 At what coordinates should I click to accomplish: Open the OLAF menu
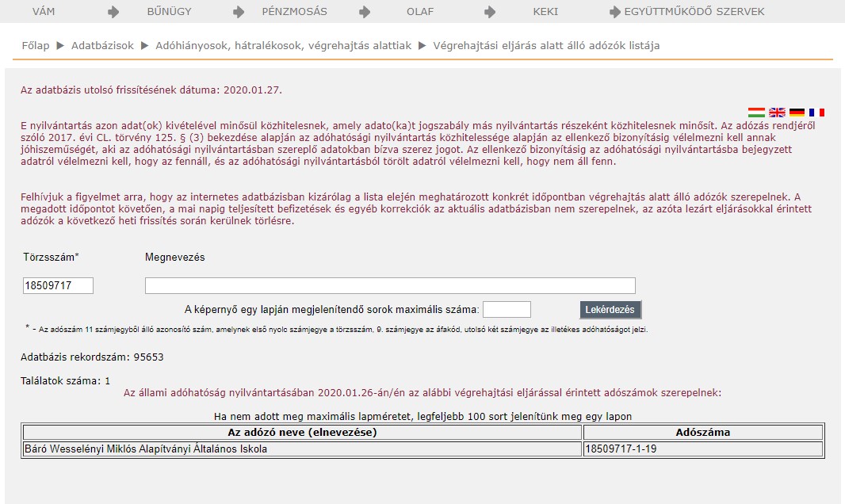point(420,11)
